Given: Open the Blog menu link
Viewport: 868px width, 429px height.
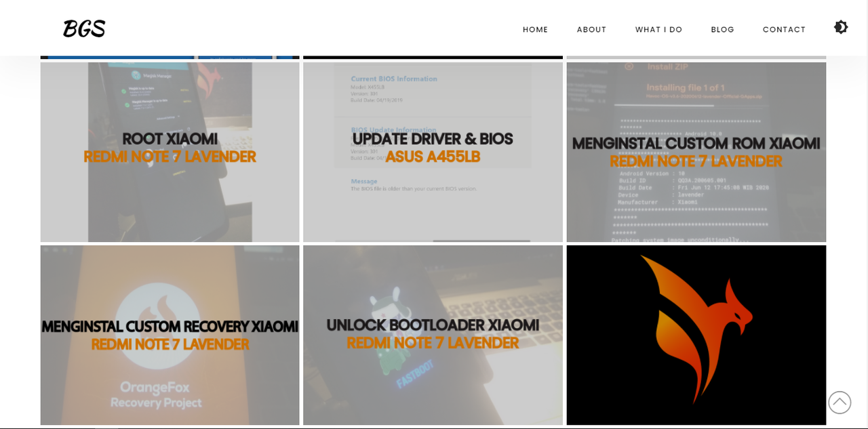Looking at the screenshot, I should tap(722, 30).
